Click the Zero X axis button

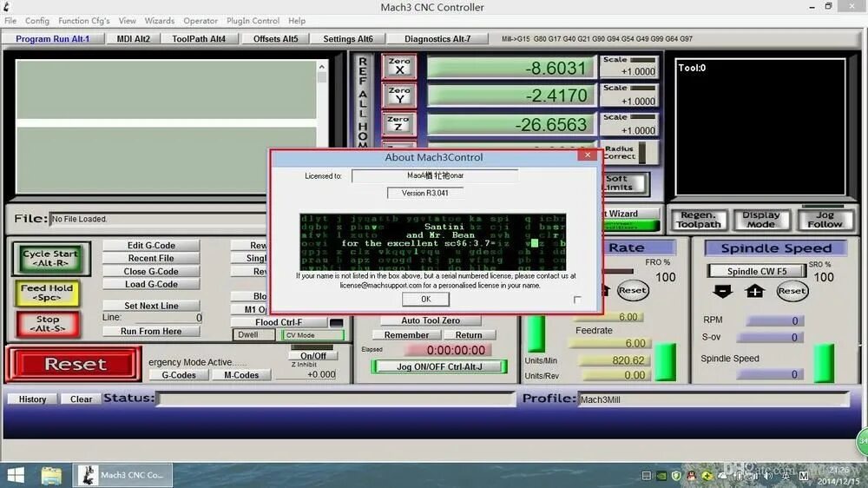(x=399, y=66)
